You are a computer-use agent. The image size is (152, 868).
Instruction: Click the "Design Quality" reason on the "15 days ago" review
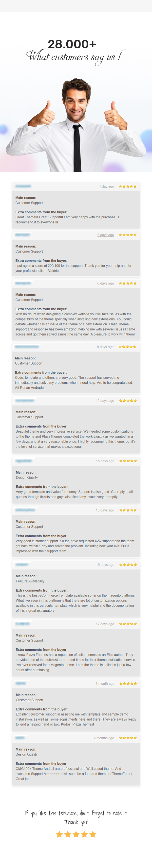(27, 478)
